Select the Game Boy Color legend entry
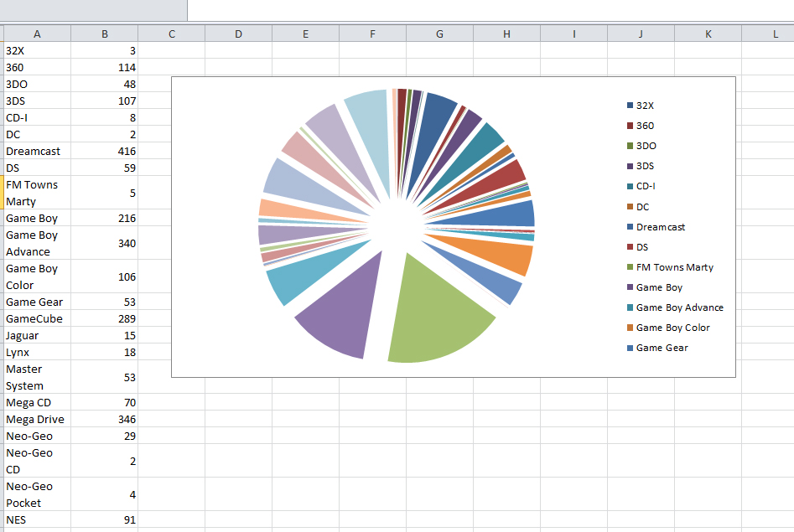 668,328
